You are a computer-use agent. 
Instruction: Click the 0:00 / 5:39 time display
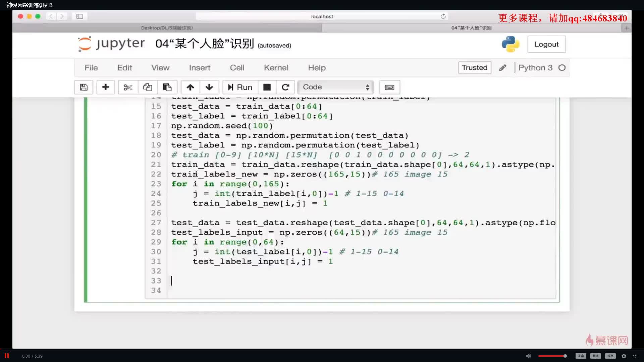(32, 356)
